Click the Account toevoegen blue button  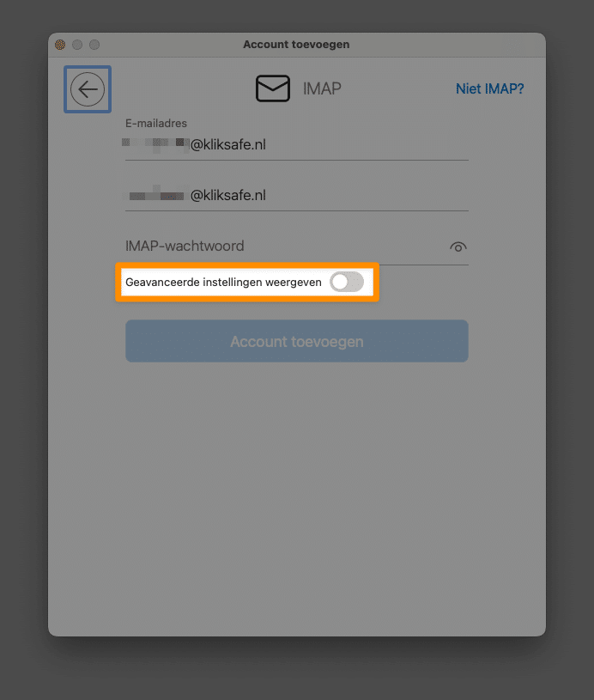pos(297,341)
